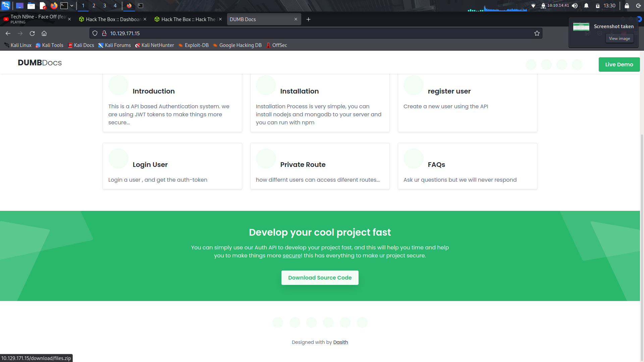Switch to the Tech N9ne YouTube tab
The image size is (644, 362).
tap(37, 19)
